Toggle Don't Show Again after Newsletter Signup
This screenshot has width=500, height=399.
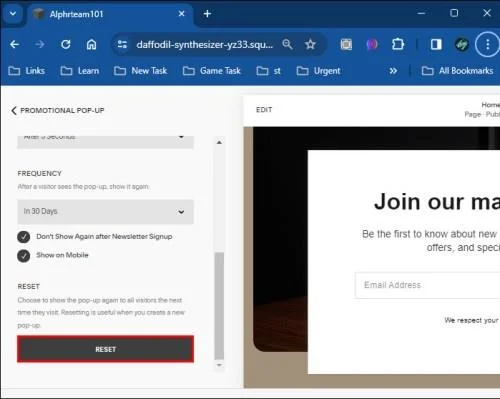tap(24, 237)
